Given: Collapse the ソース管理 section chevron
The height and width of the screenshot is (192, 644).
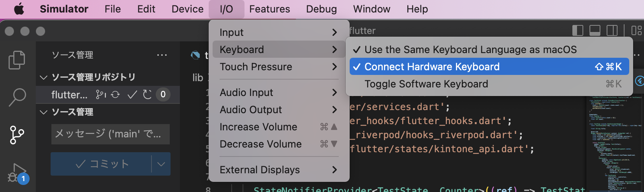Looking at the screenshot, I should point(44,112).
